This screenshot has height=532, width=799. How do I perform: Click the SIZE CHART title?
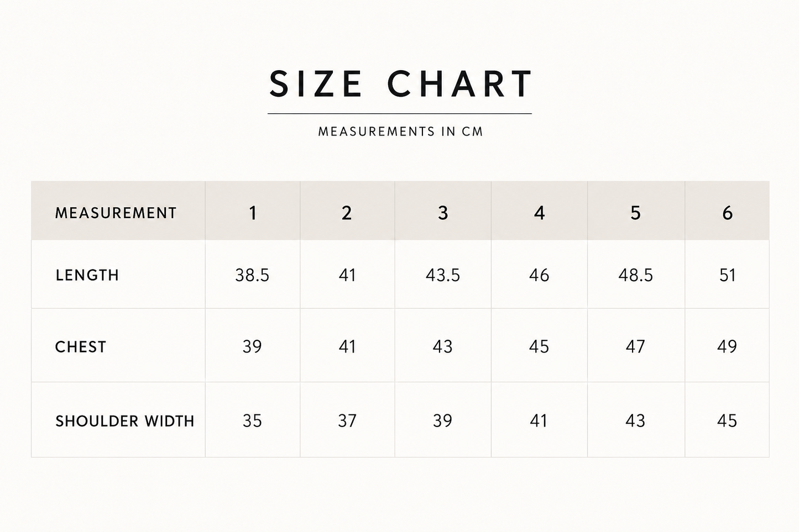[x=400, y=84]
